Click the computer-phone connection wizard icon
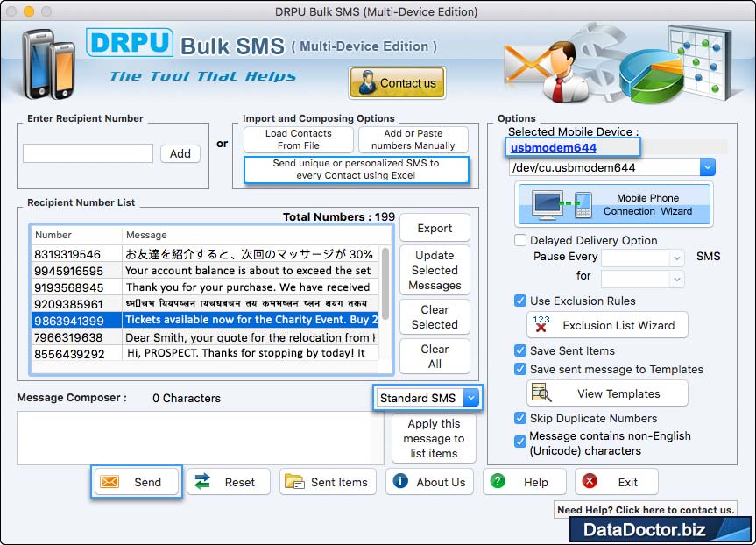756x545 pixels. point(562,204)
